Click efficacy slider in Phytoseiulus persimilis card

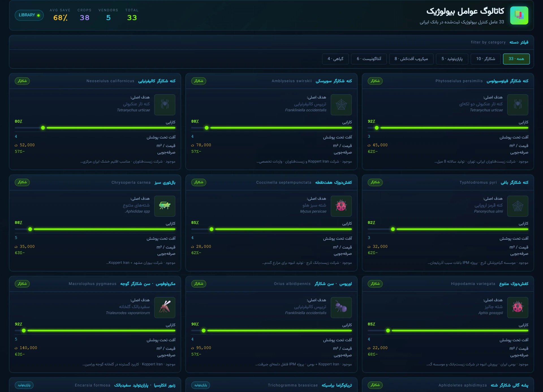[448, 128]
